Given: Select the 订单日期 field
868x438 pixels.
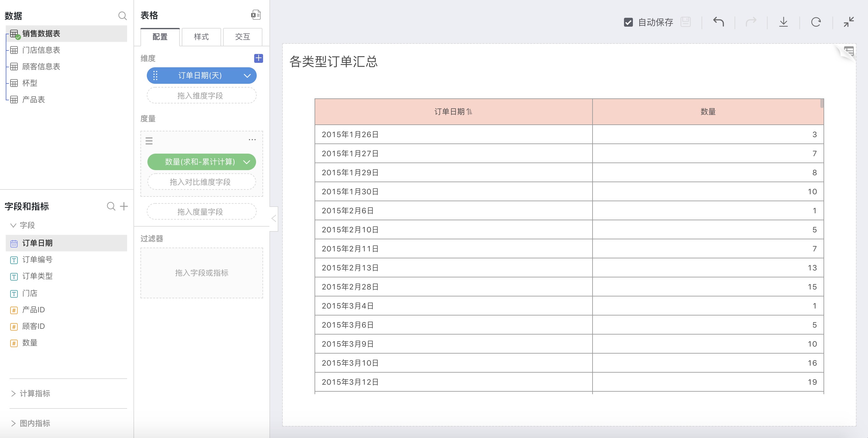Looking at the screenshot, I should [66, 243].
